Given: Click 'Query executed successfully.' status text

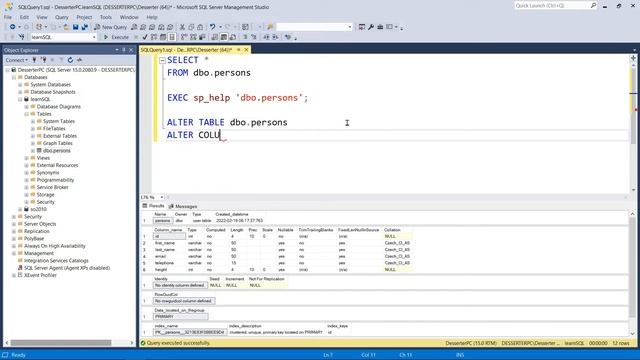Looking at the screenshot, I should tap(178, 343).
